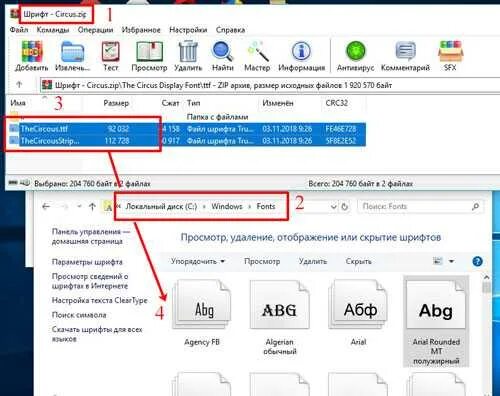Click the SFX archive icon
The width and height of the screenshot is (500, 396).
coord(450,52)
